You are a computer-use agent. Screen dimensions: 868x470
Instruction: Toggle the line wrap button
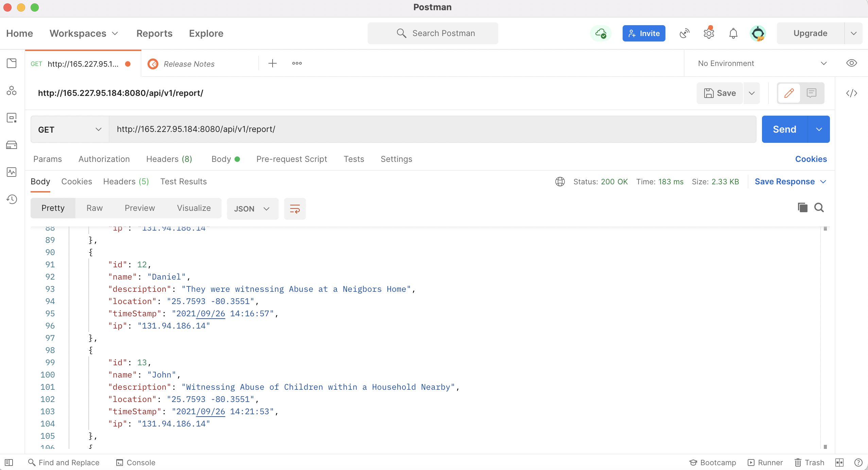coord(295,208)
